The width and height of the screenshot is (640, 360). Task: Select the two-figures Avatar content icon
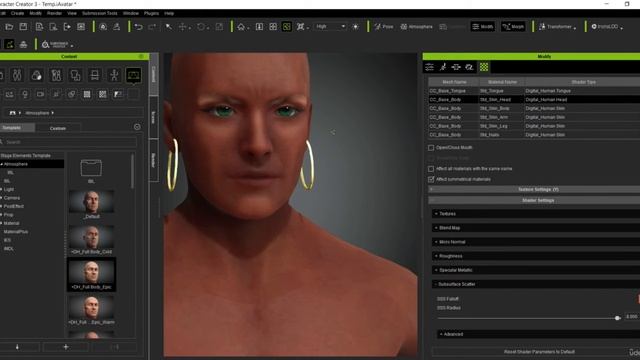click(17, 75)
